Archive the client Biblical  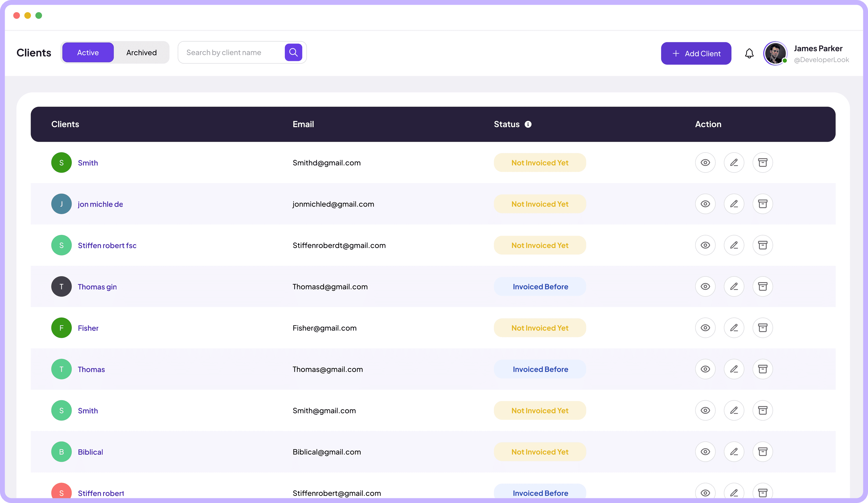tap(763, 452)
